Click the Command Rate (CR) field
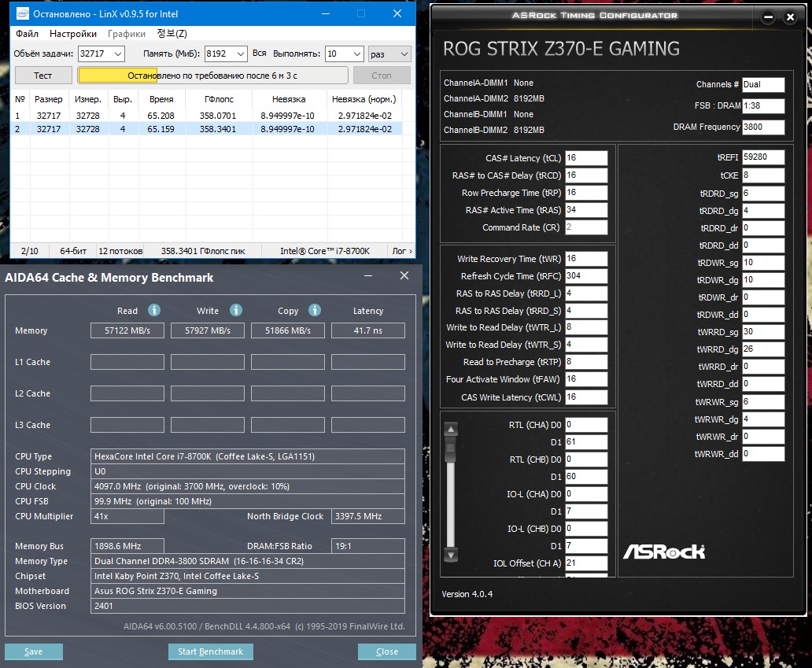The width and height of the screenshot is (812, 668). coord(586,227)
